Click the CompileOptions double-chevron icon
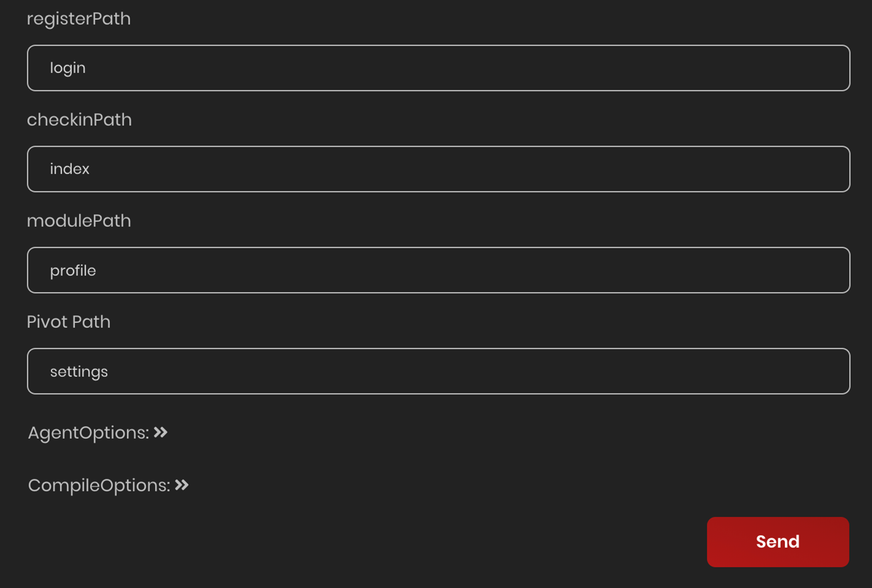Viewport: 872px width, 588px height. [x=181, y=485]
